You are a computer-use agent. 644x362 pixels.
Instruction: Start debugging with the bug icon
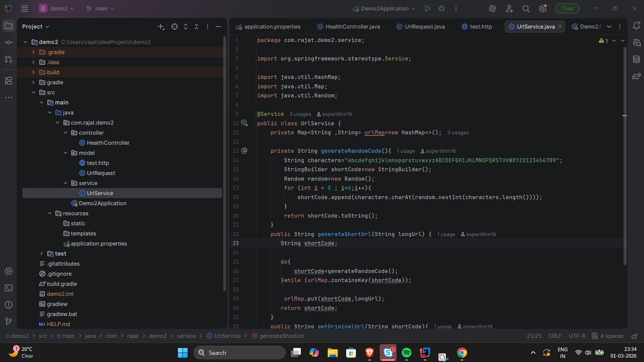[442, 8]
